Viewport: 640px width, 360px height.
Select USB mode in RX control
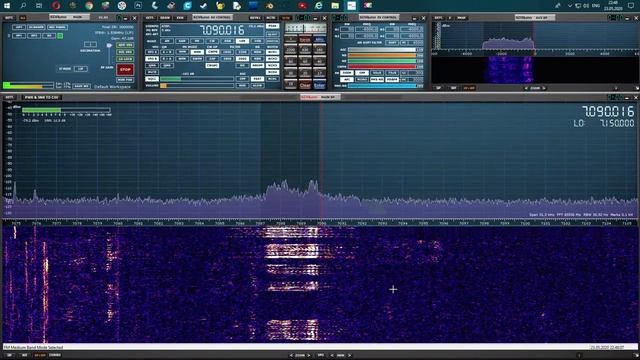(x=258, y=41)
